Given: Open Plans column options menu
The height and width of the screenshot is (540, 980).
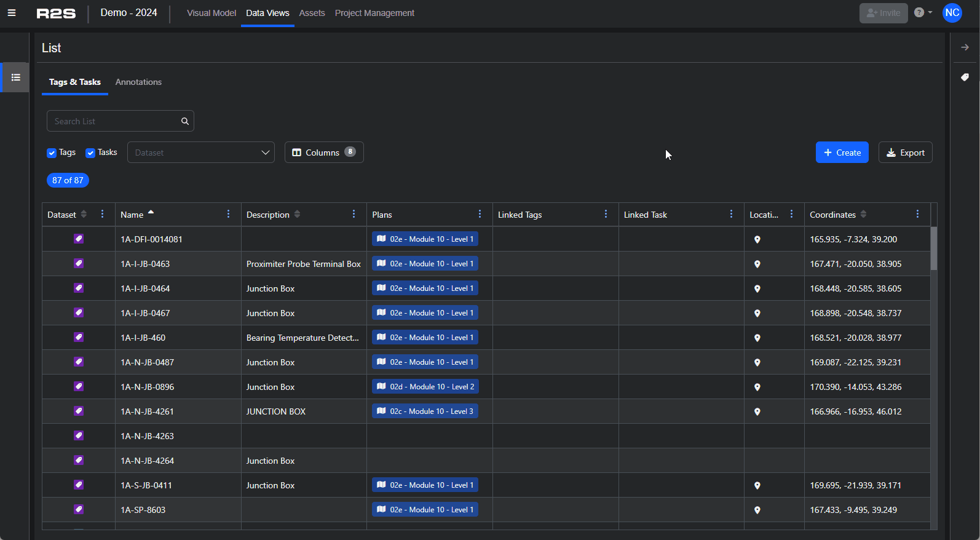Looking at the screenshot, I should (x=480, y=214).
